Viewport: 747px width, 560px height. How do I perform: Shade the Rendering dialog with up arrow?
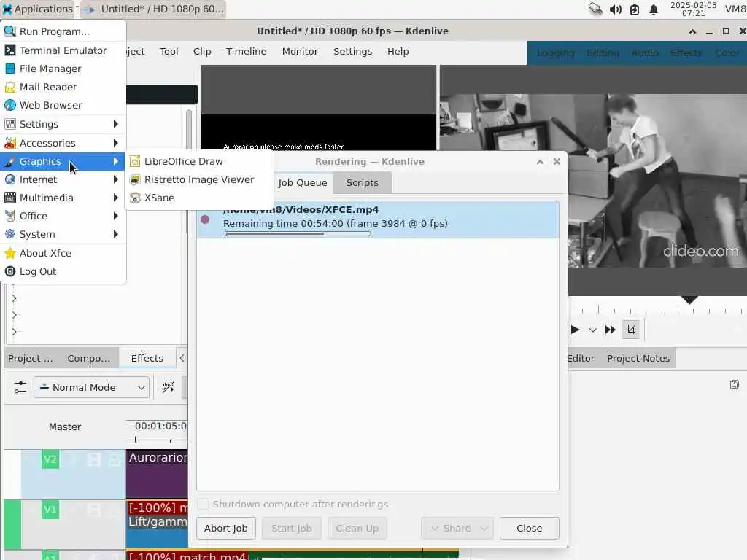click(x=540, y=161)
